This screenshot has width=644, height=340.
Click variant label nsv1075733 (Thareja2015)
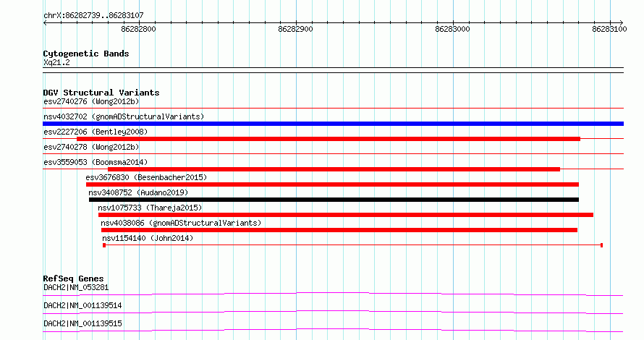(x=150, y=208)
